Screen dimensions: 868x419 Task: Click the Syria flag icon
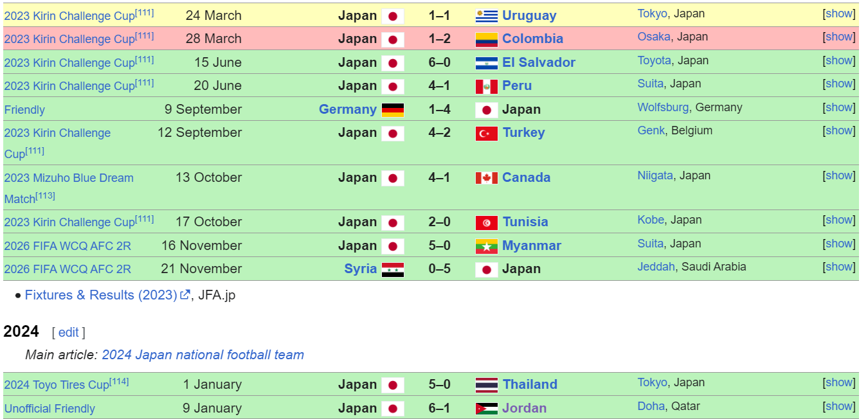point(392,269)
